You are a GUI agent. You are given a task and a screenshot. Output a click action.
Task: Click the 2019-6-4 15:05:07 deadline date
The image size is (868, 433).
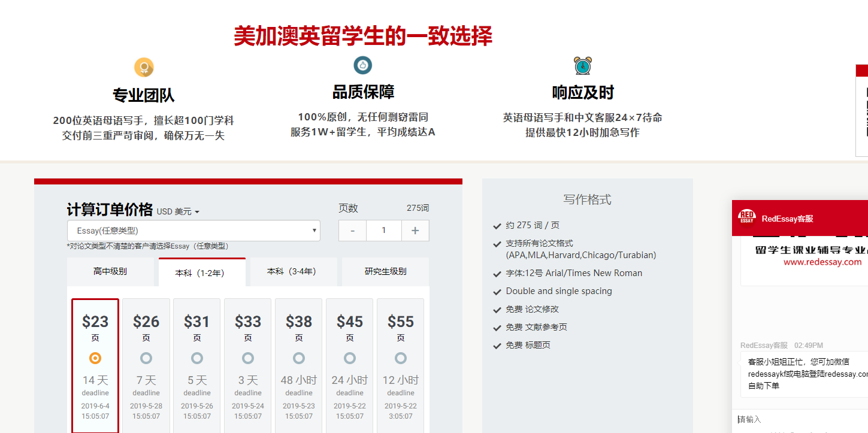[x=95, y=411]
